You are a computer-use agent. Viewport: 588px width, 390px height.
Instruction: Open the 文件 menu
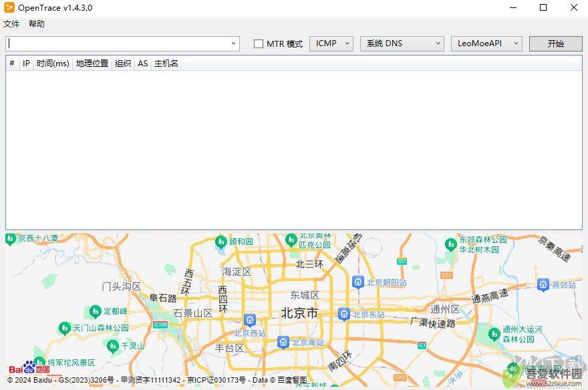click(x=11, y=24)
